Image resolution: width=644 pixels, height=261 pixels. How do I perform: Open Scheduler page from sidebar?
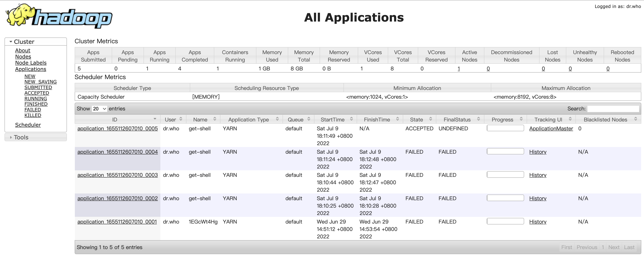pos(28,125)
